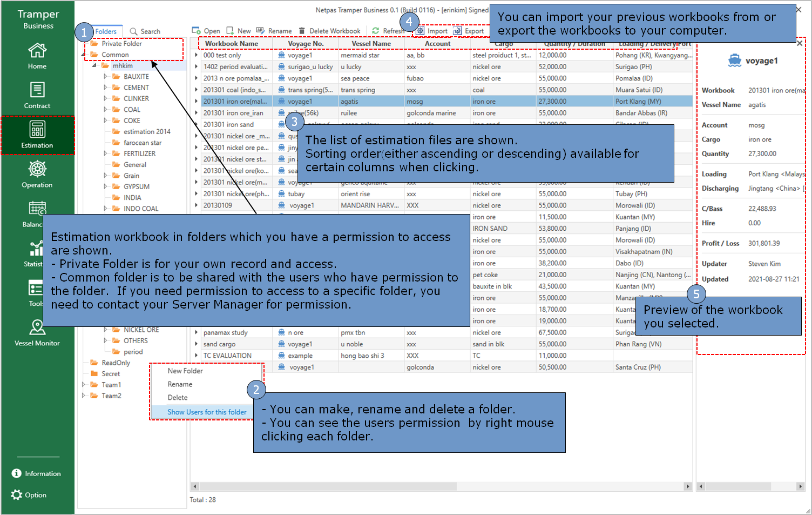Open the Contract module
Image resolution: width=812 pixels, height=515 pixels.
(x=37, y=96)
